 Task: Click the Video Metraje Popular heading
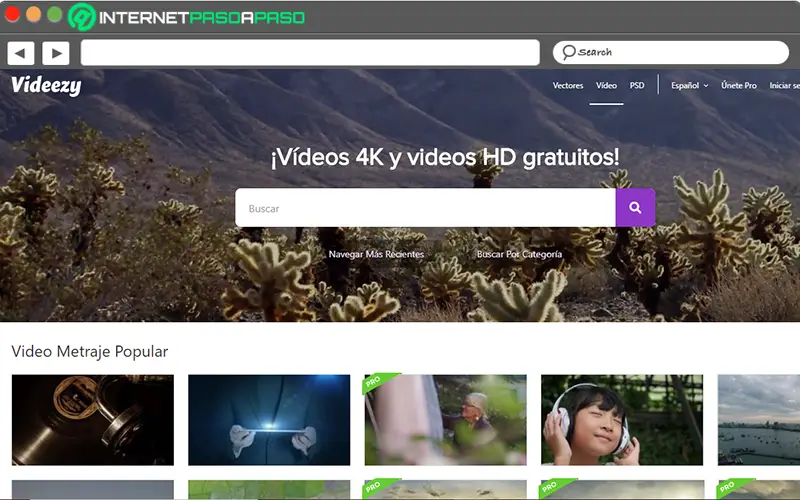tap(90, 352)
